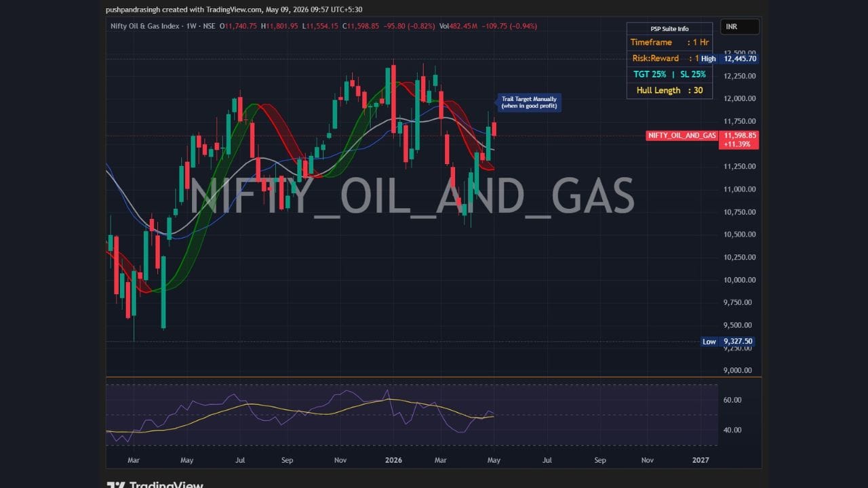Click the change value −95.80 (−0.82%)
Image resolution: width=868 pixels, height=488 pixels.
[x=408, y=26]
